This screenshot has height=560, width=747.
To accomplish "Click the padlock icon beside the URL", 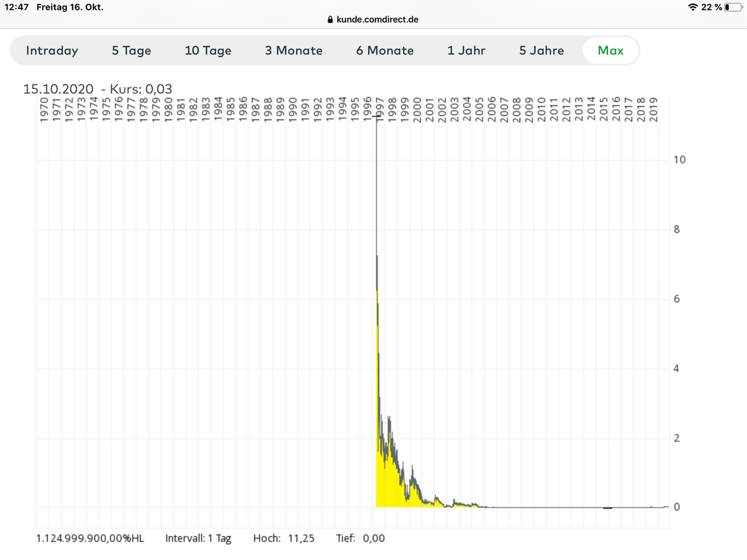I will tap(330, 19).
